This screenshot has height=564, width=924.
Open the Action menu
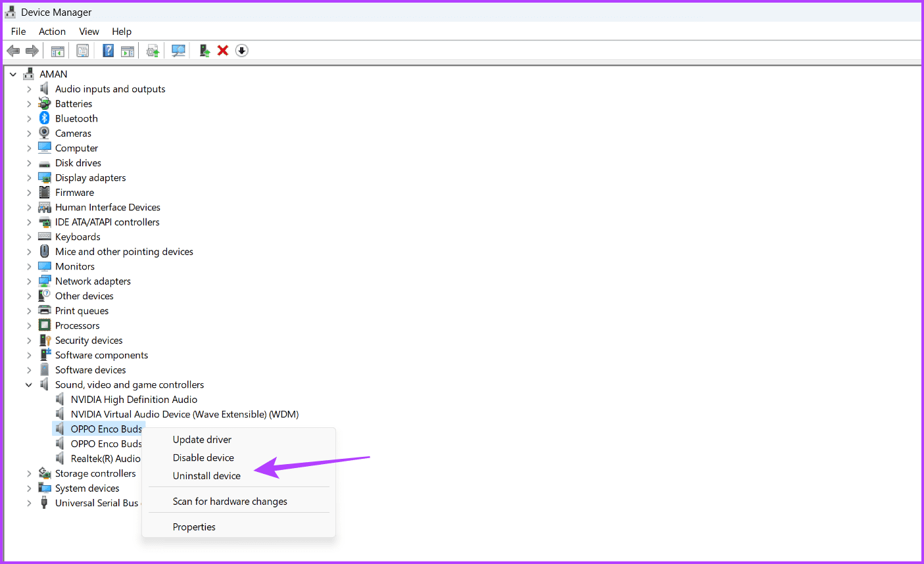click(x=52, y=31)
